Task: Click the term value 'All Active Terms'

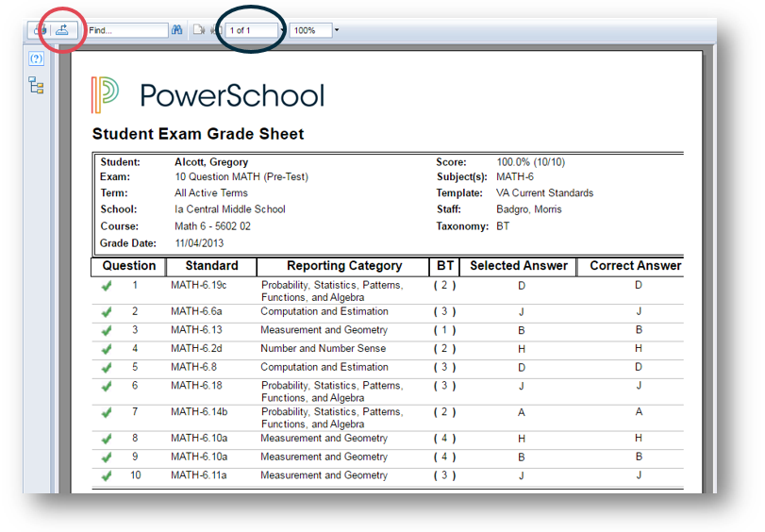Action: (210, 192)
